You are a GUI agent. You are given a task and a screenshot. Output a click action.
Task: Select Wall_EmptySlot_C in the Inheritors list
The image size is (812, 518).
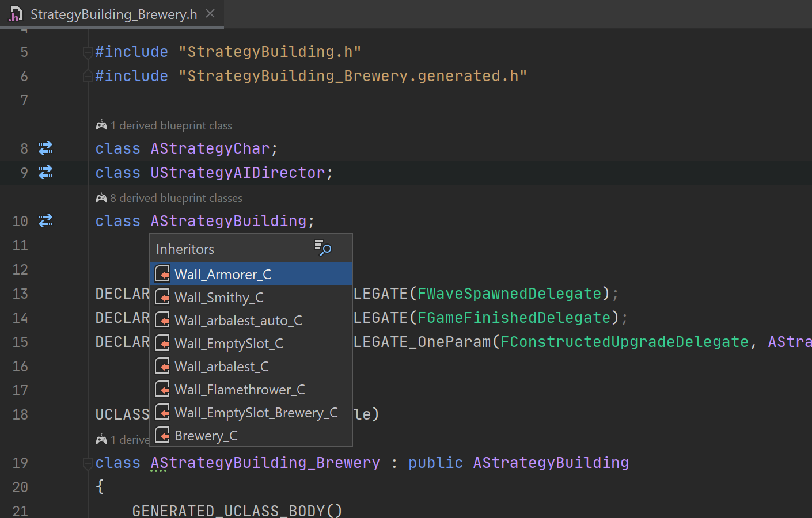pos(251,343)
